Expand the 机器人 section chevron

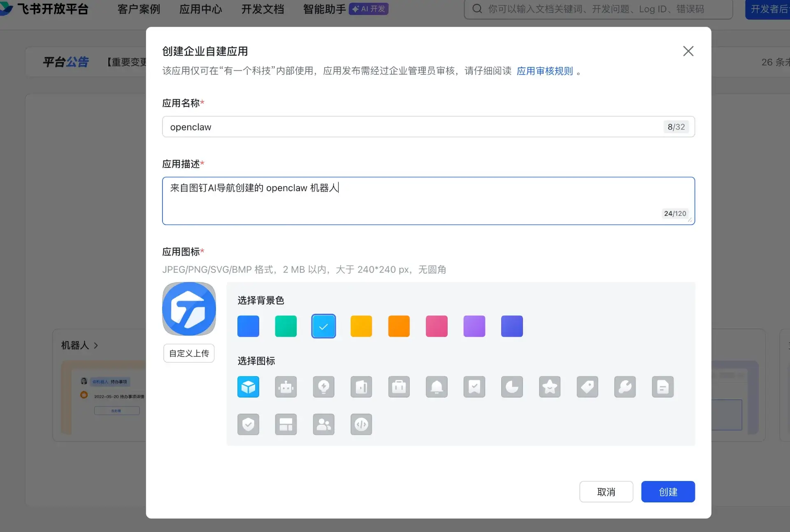pos(96,345)
